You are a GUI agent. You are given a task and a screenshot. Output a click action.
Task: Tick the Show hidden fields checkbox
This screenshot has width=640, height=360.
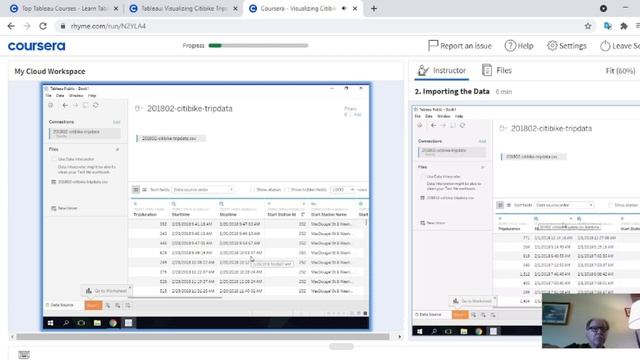pos(287,190)
